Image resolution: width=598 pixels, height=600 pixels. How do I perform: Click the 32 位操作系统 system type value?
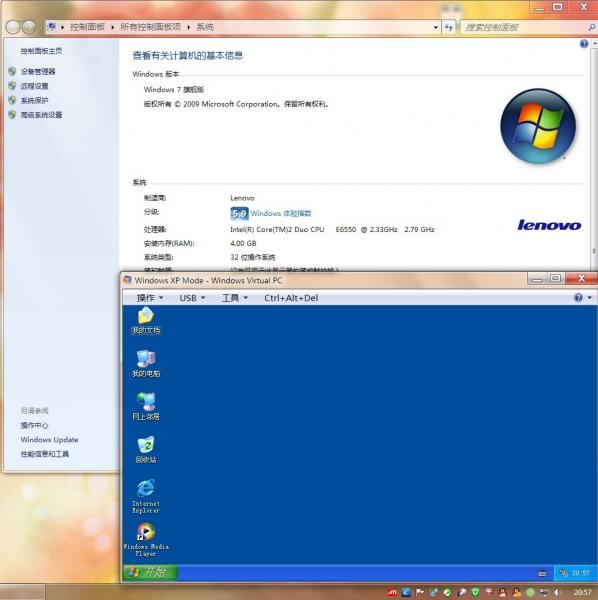253,257
